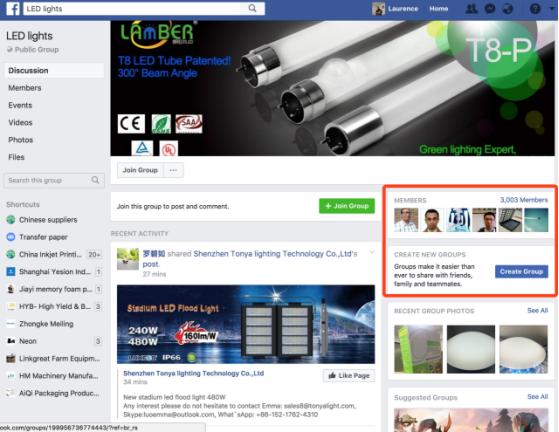Open post options chevron on shared post
Viewport: 559px width, 432px height.
pos(372,252)
